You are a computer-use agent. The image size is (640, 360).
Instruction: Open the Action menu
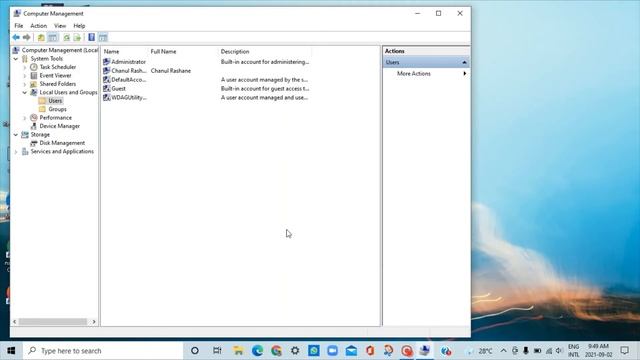[x=39, y=26]
